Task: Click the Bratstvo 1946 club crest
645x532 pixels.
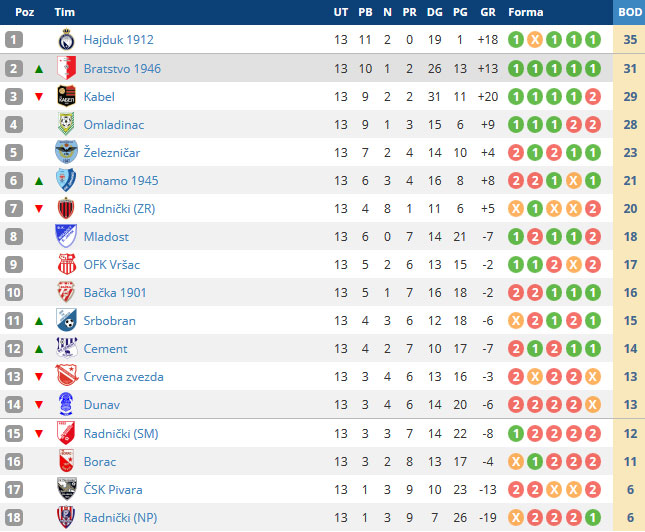Action: (67, 68)
